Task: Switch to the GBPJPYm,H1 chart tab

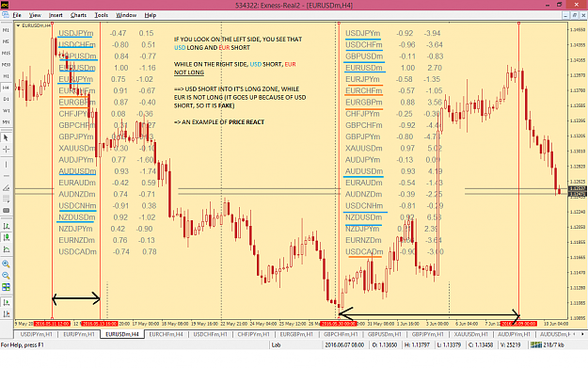Action: click(x=428, y=334)
